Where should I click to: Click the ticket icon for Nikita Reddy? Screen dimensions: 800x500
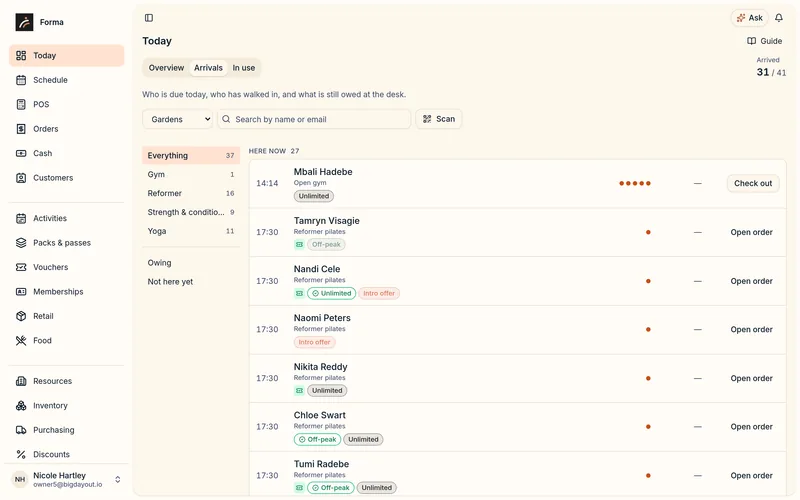click(299, 391)
